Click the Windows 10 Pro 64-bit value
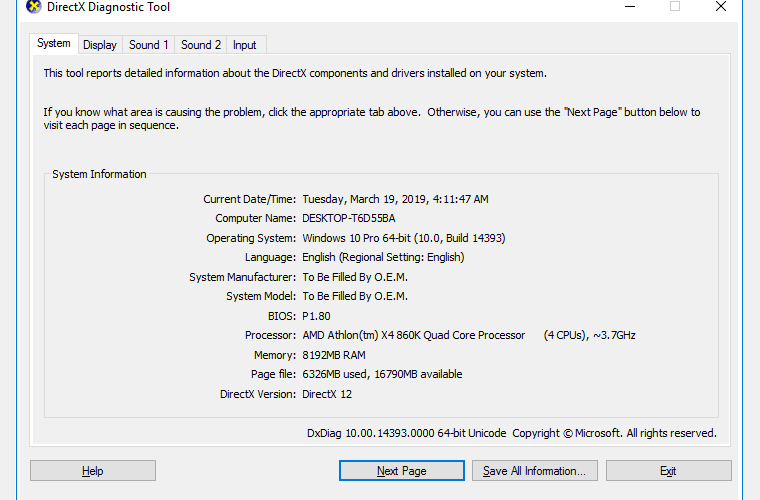Viewport: 760px width, 500px height. [404, 238]
